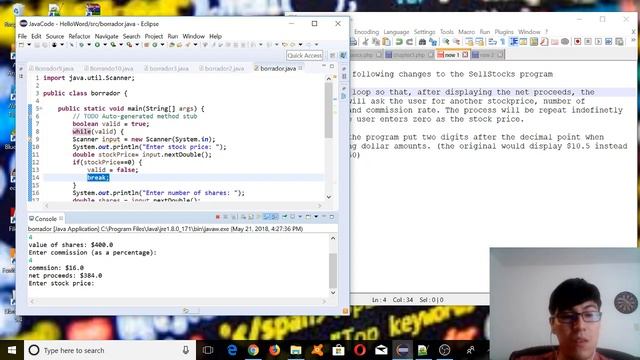Open Notepad++ Plugins menu

click(504, 32)
